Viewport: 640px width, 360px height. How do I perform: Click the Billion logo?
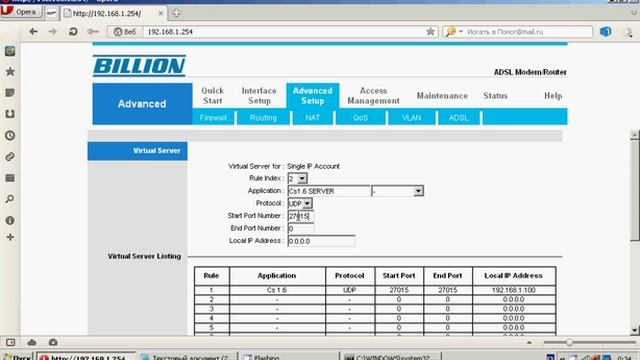coord(139,66)
